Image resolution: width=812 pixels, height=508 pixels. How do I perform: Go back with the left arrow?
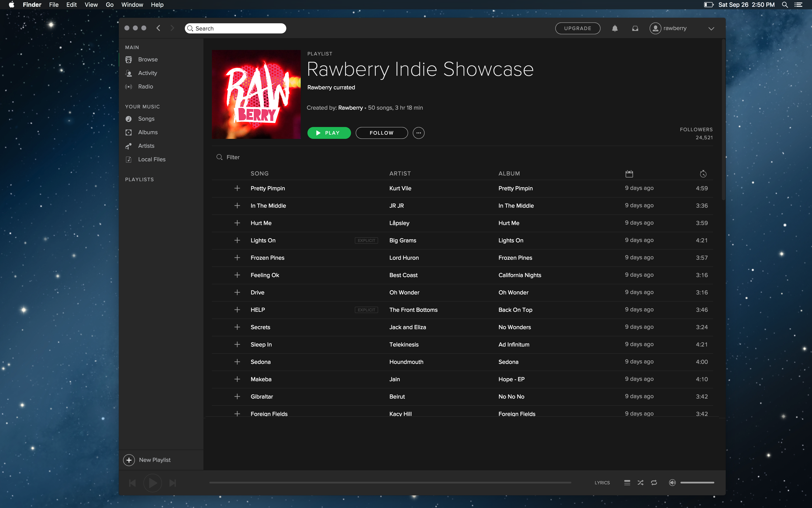pyautogui.click(x=158, y=28)
